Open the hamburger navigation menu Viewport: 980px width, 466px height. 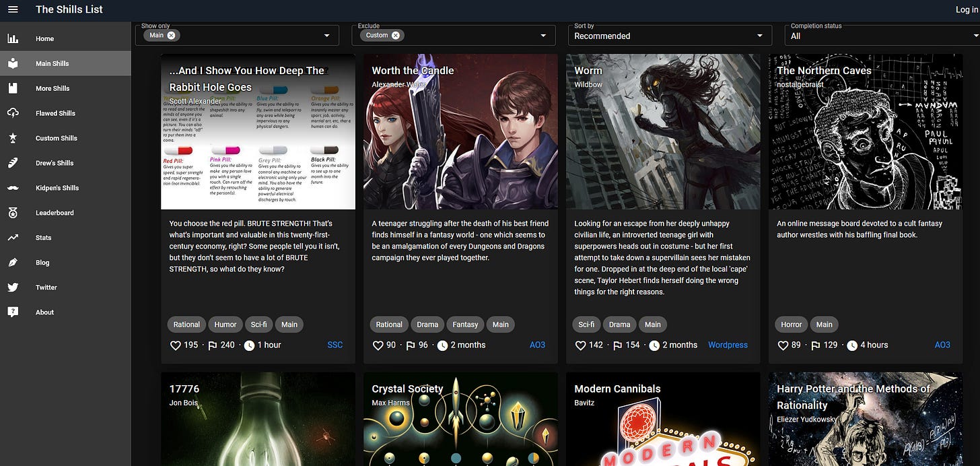(x=13, y=9)
